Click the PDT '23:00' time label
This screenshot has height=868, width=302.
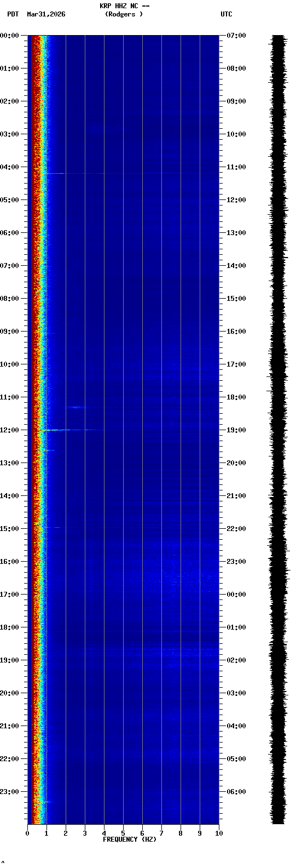pos(10,792)
